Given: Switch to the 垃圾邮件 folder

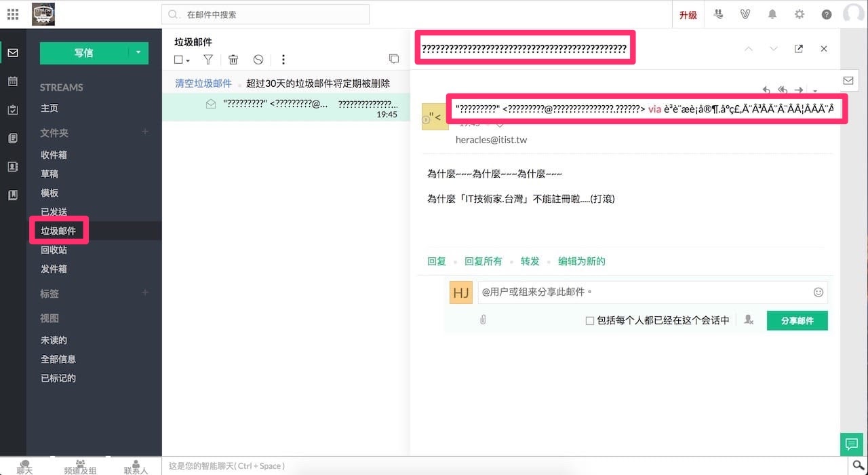Looking at the screenshot, I should coord(58,230).
